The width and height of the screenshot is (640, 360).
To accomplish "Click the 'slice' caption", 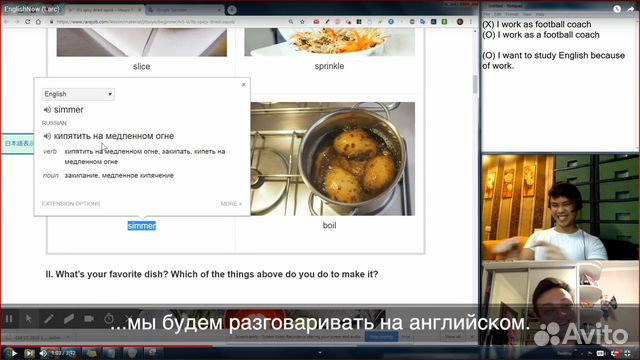I will (142, 66).
